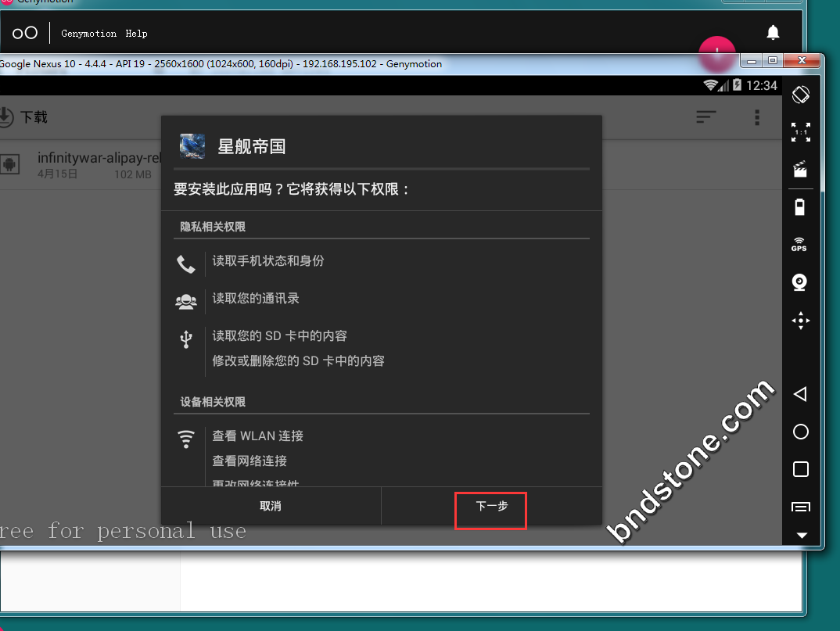Click the rotate device icon
840x631 pixels.
click(800, 95)
